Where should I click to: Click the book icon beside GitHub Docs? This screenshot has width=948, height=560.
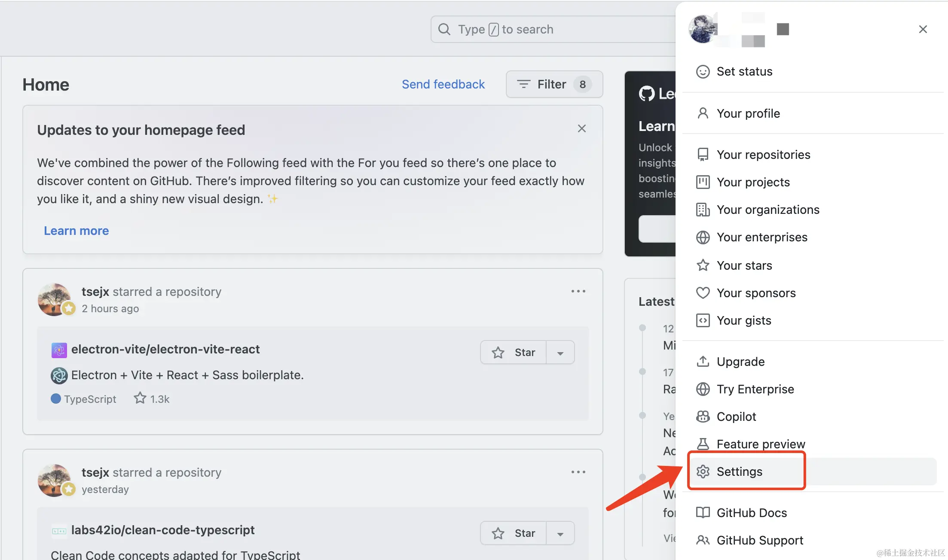(x=703, y=513)
